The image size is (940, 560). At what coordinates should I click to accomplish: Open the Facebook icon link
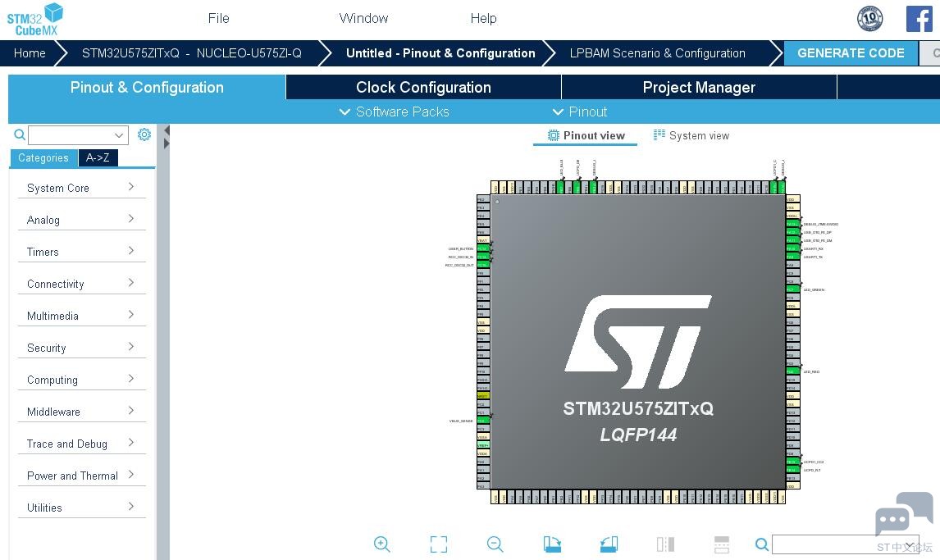(919, 19)
